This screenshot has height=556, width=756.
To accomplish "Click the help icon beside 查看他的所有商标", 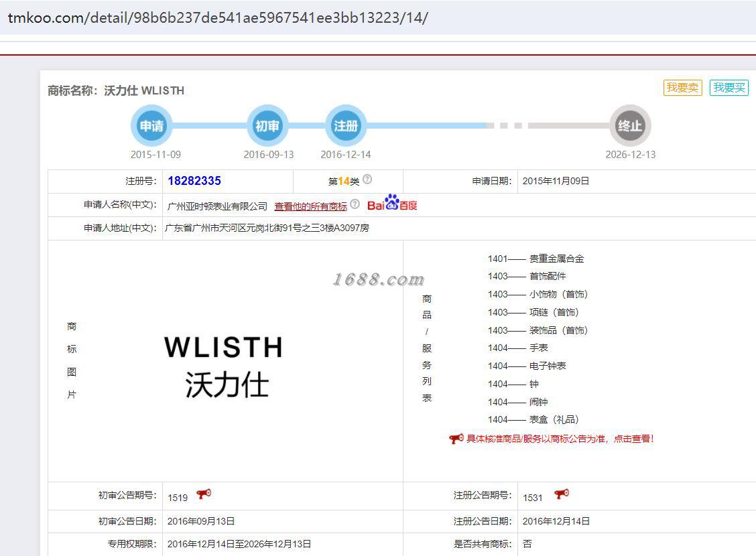I will [x=355, y=204].
